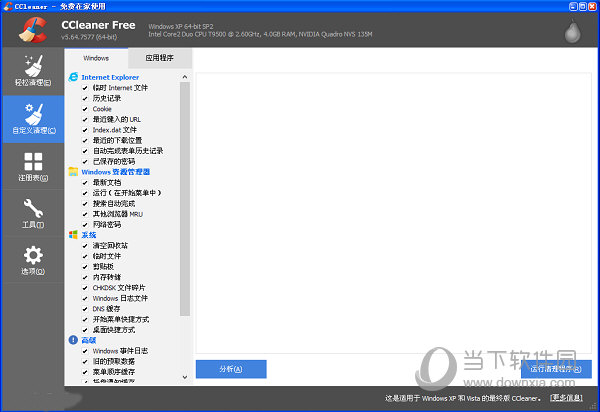Select the 最近的下载位置 entry
Image resolution: width=600 pixels, height=412 pixels.
(x=117, y=140)
